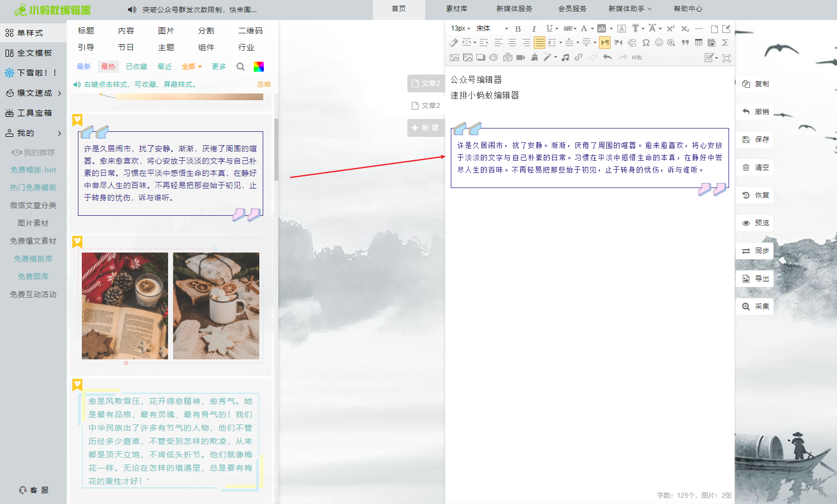
Task: Open the 新媒体助手 dropdown menu
Action: pyautogui.click(x=629, y=9)
